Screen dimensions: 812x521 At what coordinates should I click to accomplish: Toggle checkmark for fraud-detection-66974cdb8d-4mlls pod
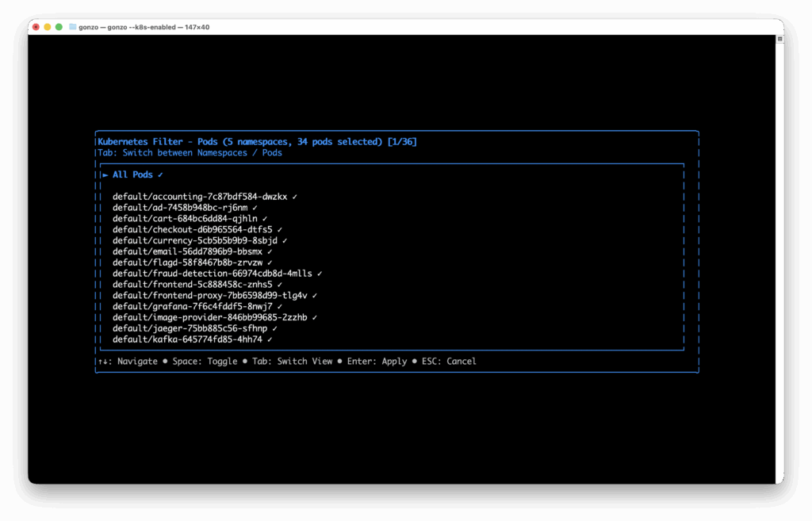coord(319,274)
